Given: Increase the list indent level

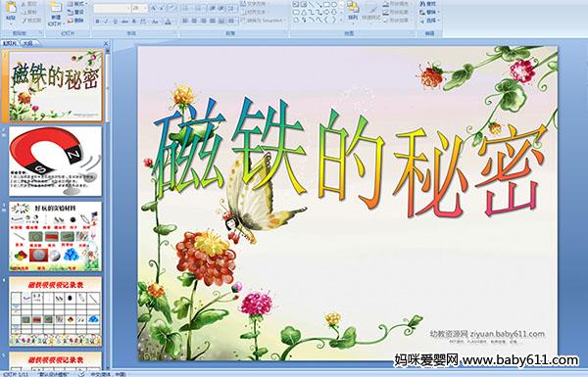Looking at the screenshot, I should 221,8.
